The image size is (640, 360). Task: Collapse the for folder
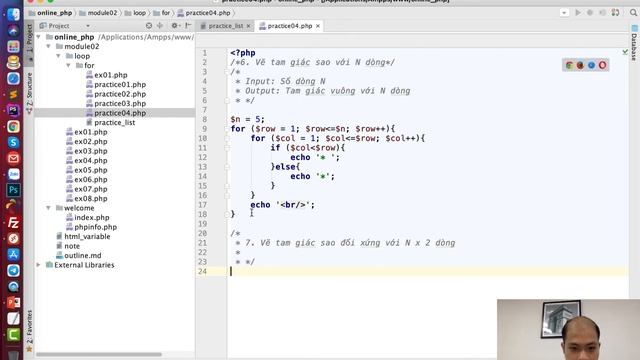[68, 65]
